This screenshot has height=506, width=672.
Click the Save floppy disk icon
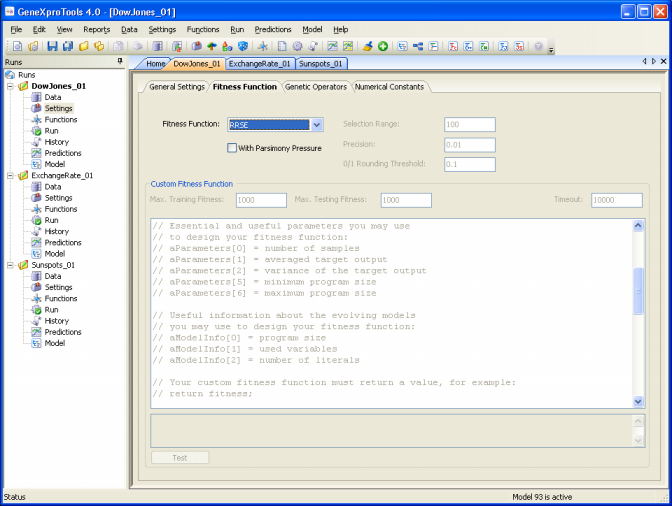(x=52, y=46)
